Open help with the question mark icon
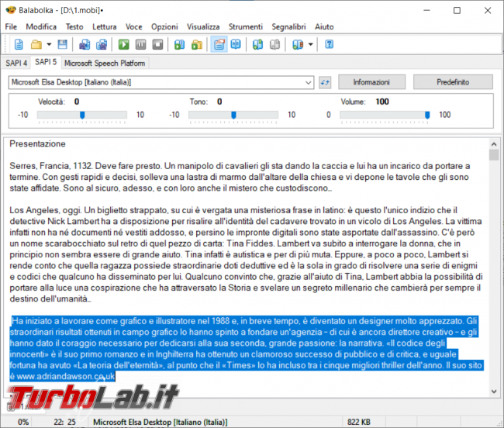 329,44
